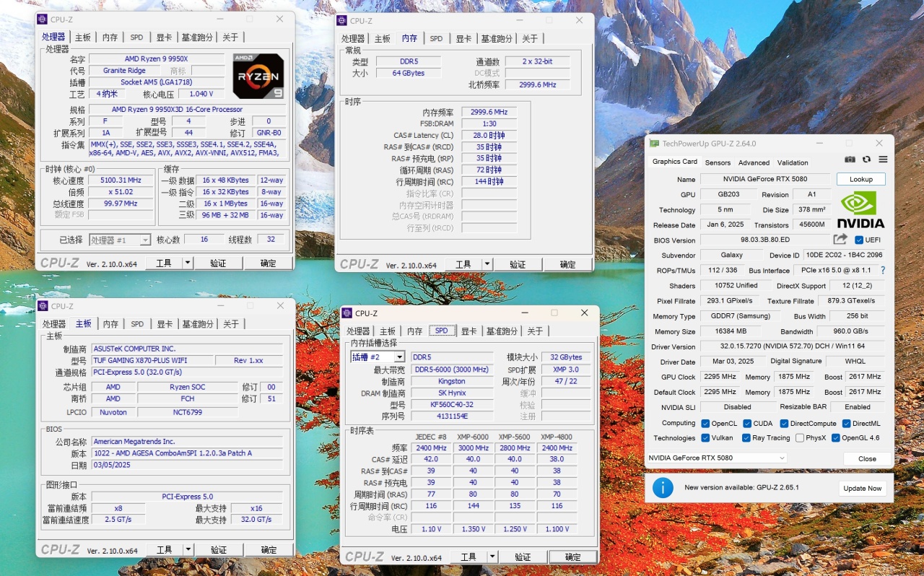The width and height of the screenshot is (924, 576).
Task: Click the NVIDIA logo in GPU-Z
Action: (x=861, y=209)
